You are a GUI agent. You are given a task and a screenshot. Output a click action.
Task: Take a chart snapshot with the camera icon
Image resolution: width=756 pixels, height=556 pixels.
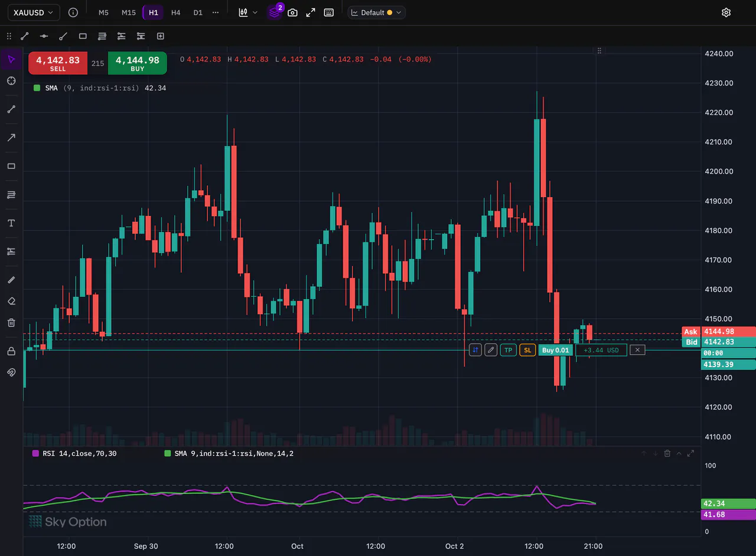292,12
